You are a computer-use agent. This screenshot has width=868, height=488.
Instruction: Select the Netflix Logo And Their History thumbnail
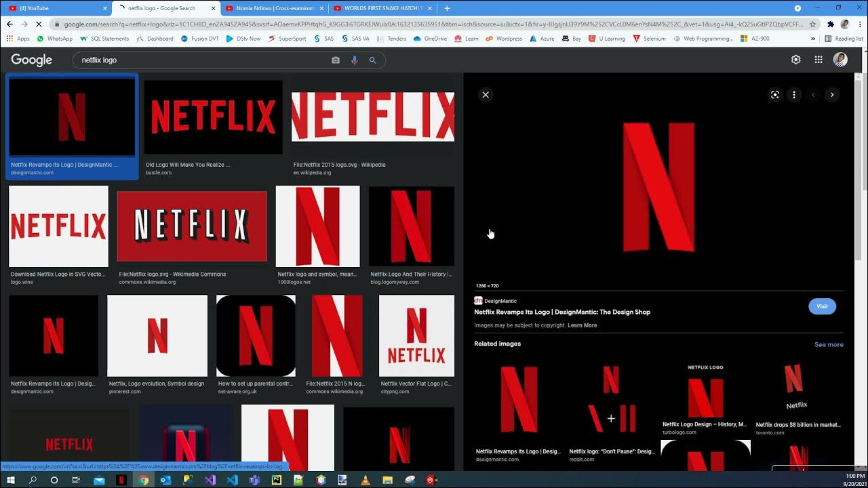click(x=412, y=226)
